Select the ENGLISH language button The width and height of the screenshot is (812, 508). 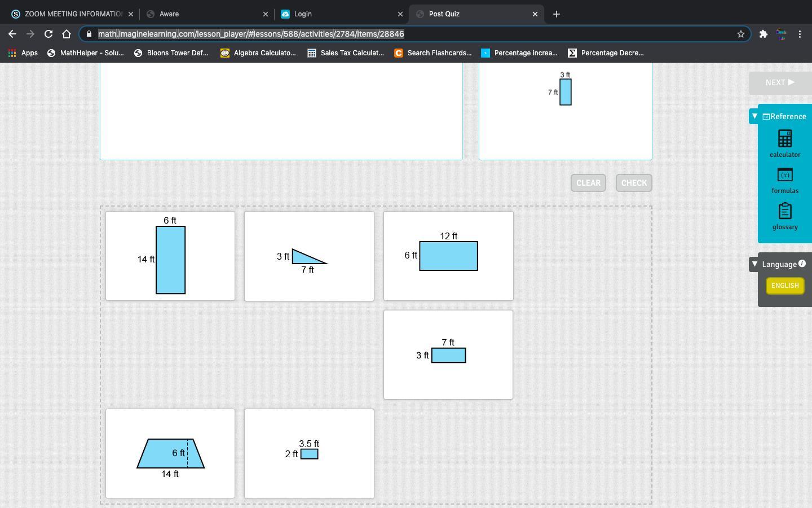click(785, 286)
